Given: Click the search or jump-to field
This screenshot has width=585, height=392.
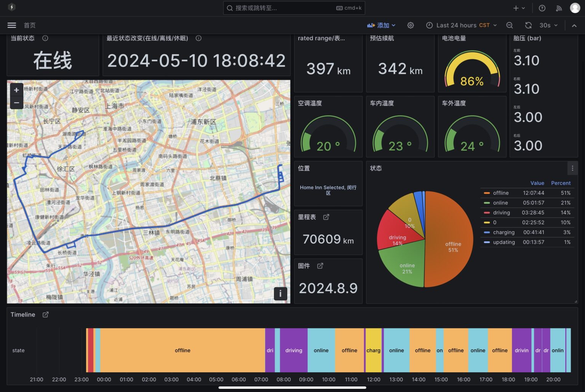Looking at the screenshot, I should coord(286,8).
